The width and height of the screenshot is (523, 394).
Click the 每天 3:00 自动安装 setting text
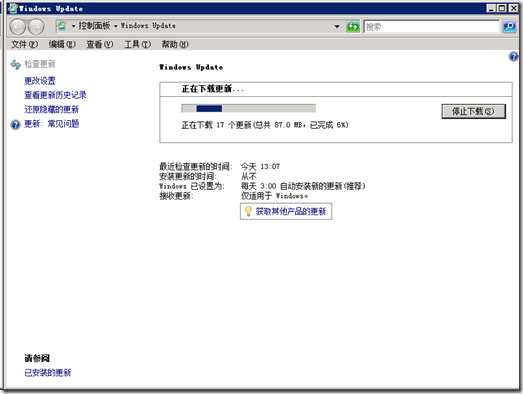click(x=303, y=186)
